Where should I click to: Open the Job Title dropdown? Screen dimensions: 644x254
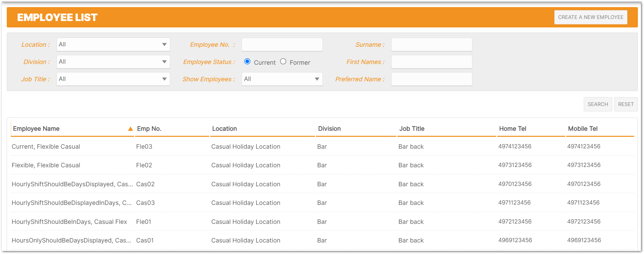point(113,79)
